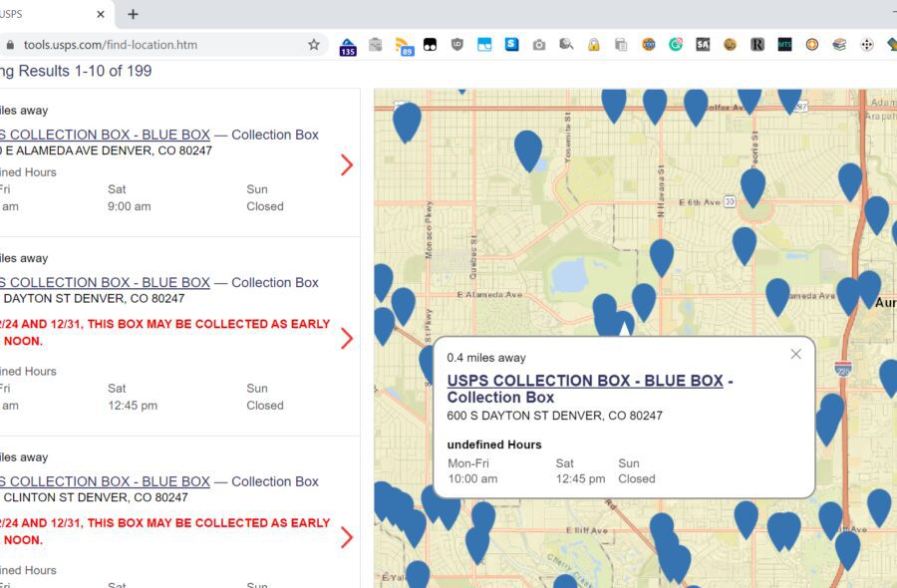Open the Clinton St collection box link
The height and width of the screenshot is (588, 897).
click(105, 481)
